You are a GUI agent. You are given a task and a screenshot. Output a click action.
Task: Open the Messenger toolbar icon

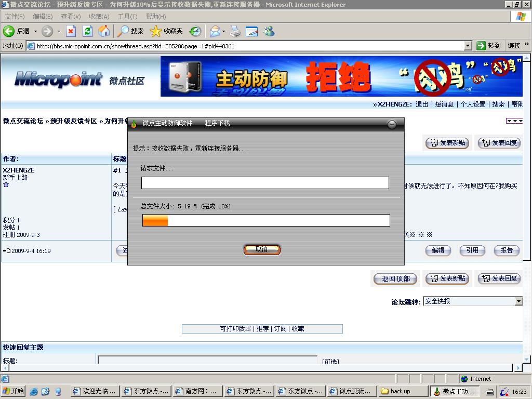point(269,31)
